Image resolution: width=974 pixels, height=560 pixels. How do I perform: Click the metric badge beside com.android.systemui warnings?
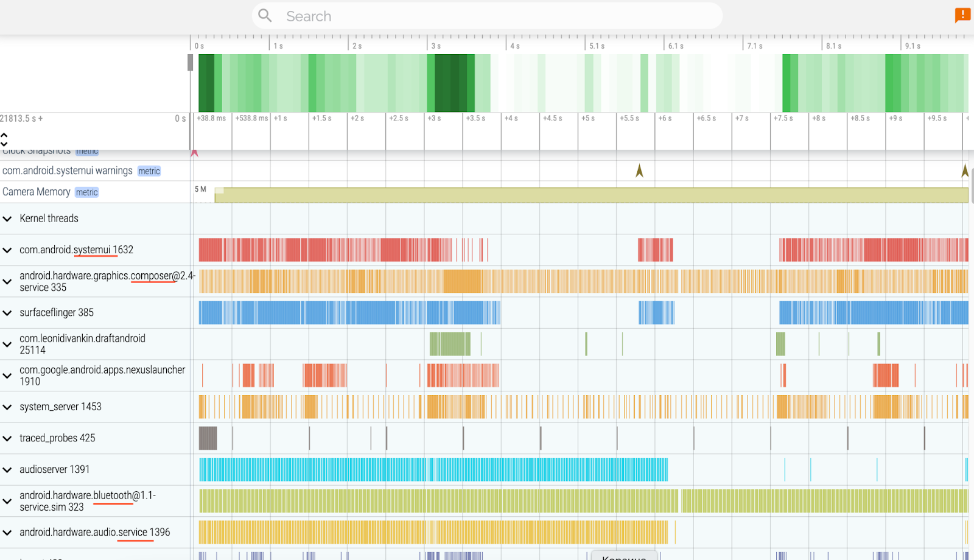tap(149, 171)
